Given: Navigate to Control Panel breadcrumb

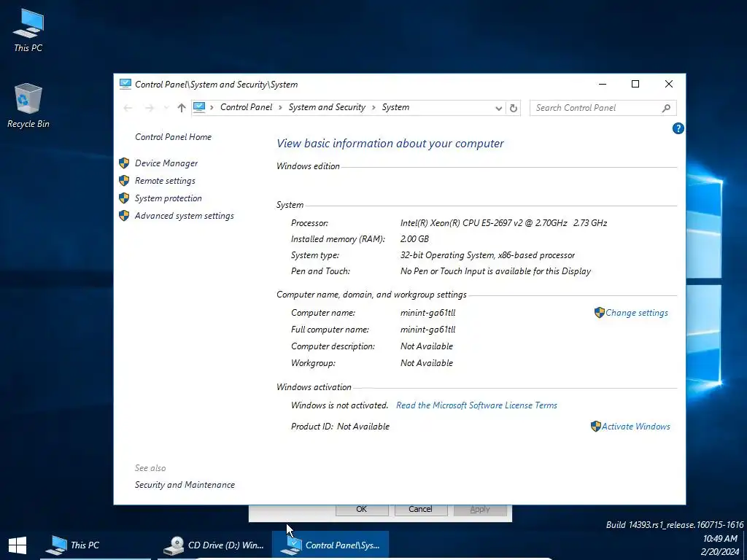Looking at the screenshot, I should [247, 107].
